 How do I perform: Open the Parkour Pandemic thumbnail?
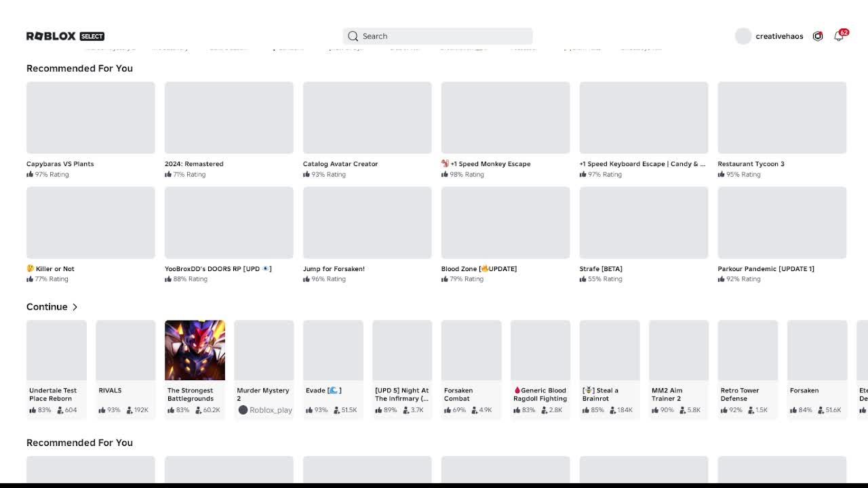pyautogui.click(x=783, y=222)
